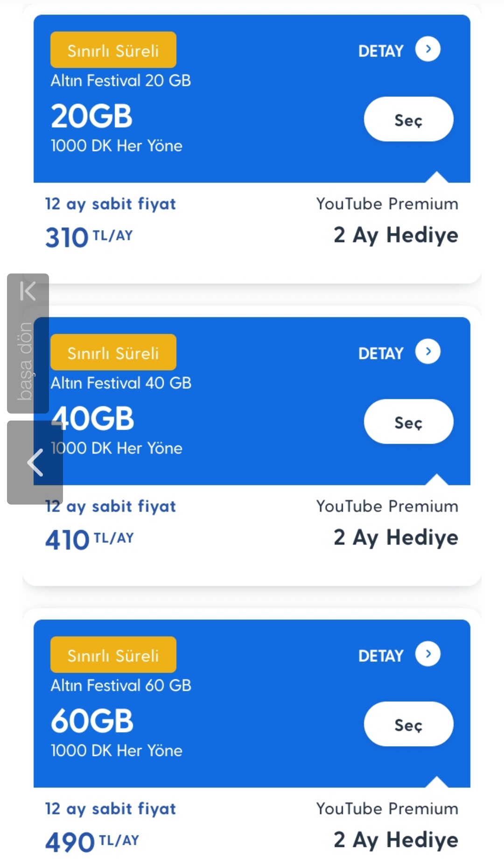Tap the Sınırlı Süreli badge on 20 GB card

coord(113,50)
